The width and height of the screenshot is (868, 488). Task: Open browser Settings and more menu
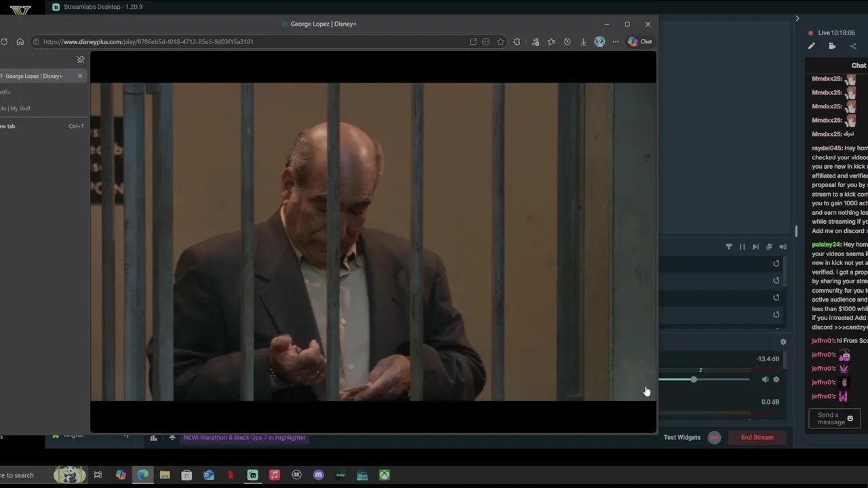616,41
